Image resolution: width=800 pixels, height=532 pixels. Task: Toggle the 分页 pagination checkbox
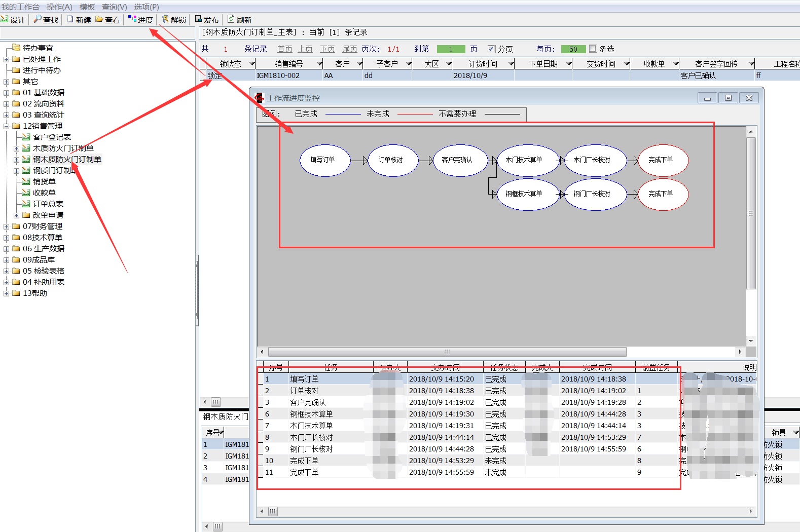(x=491, y=49)
